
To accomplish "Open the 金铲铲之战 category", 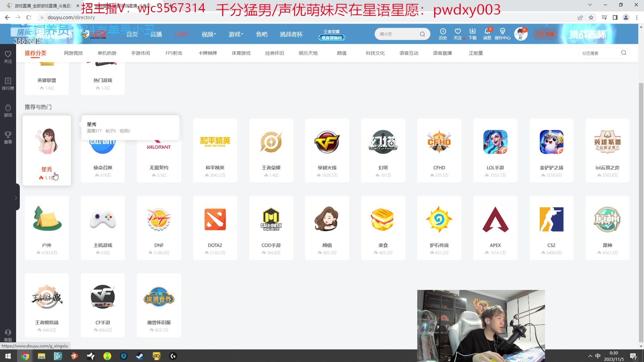I will pos(551,150).
